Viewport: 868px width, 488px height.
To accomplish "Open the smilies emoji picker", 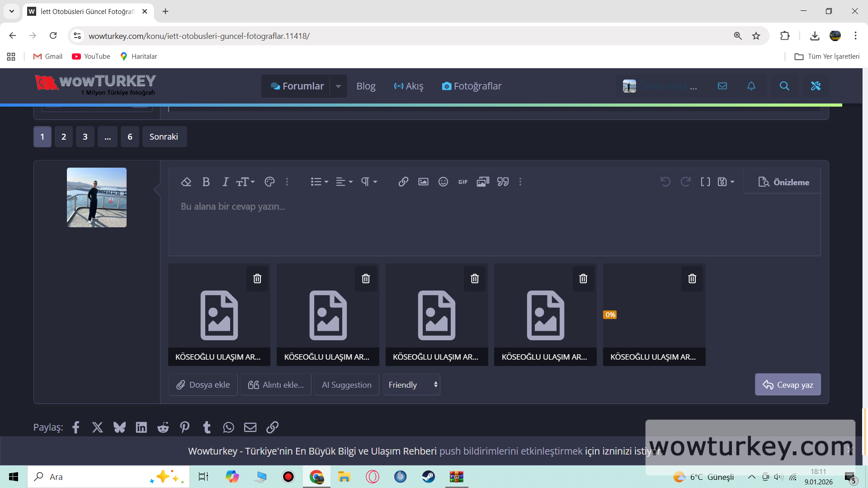I will (x=443, y=182).
